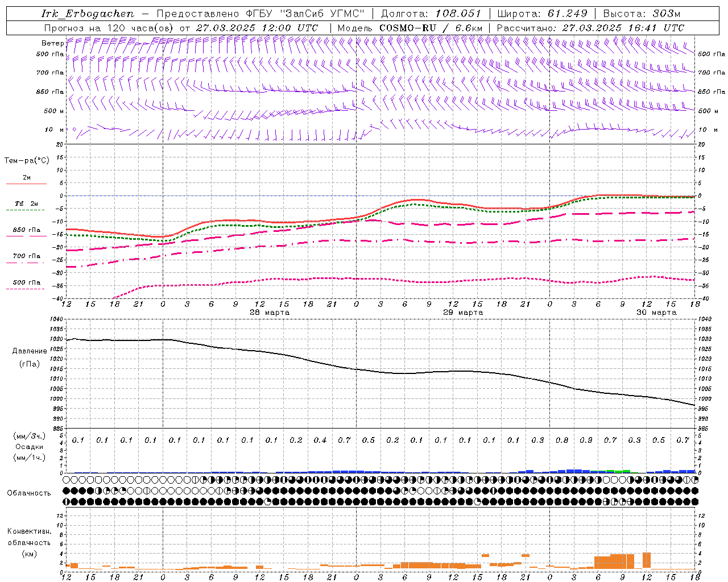
Task: Select the 29 марта date label
Action: [x=463, y=313]
